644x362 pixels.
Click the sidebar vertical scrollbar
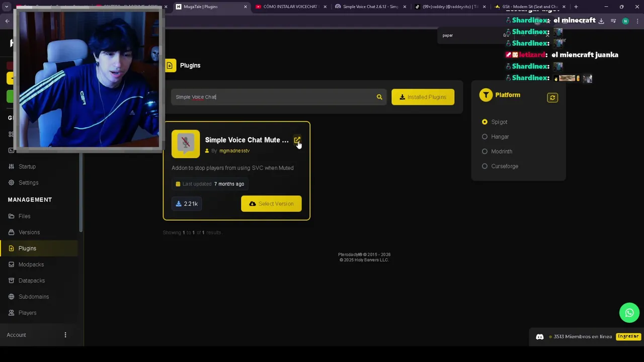(81, 191)
